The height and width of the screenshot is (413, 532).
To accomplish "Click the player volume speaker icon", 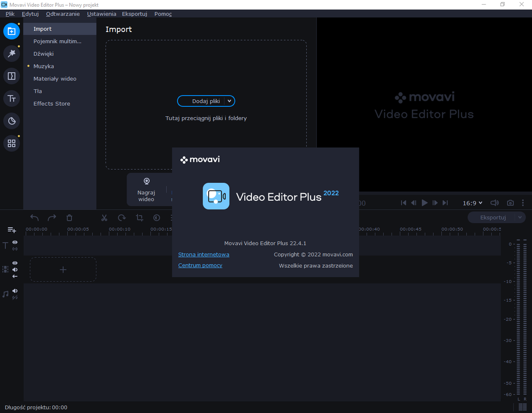I will pyautogui.click(x=495, y=203).
